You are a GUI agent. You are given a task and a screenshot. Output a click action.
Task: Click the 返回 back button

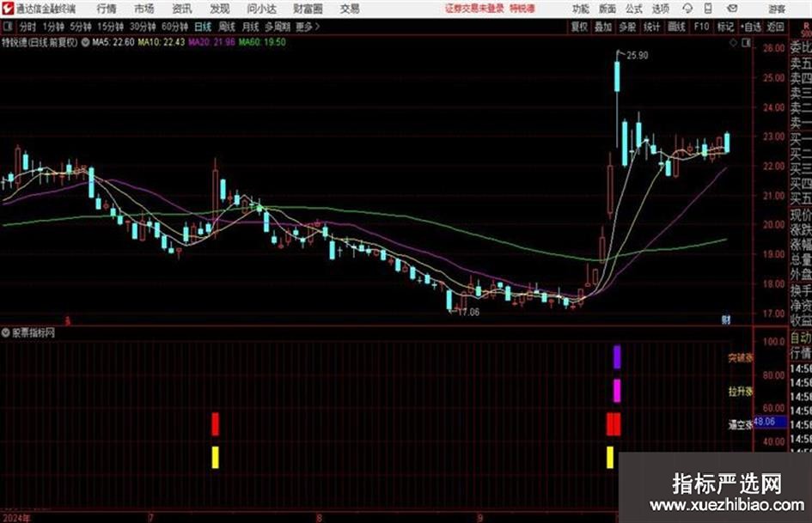click(775, 27)
